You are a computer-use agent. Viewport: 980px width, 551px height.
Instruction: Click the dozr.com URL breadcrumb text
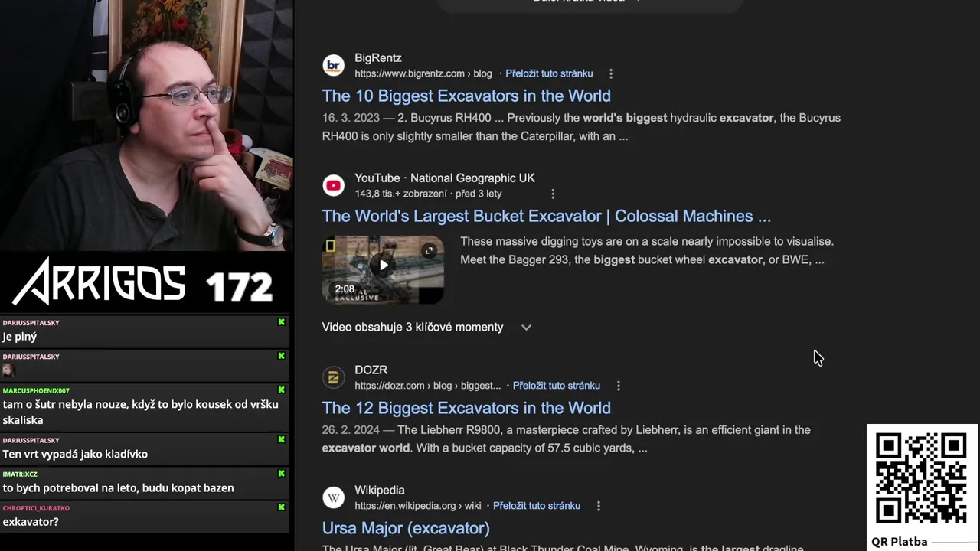(x=427, y=386)
